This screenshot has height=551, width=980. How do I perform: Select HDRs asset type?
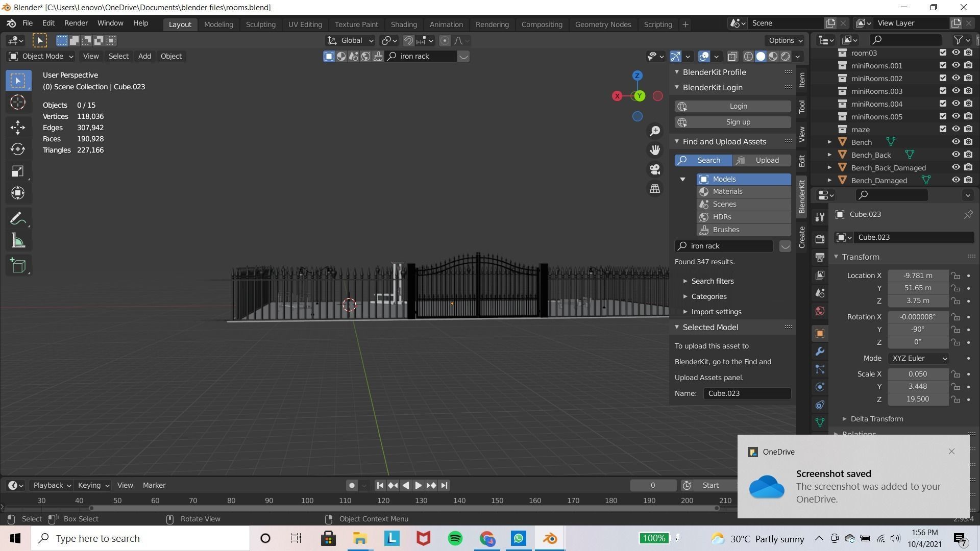click(x=744, y=217)
